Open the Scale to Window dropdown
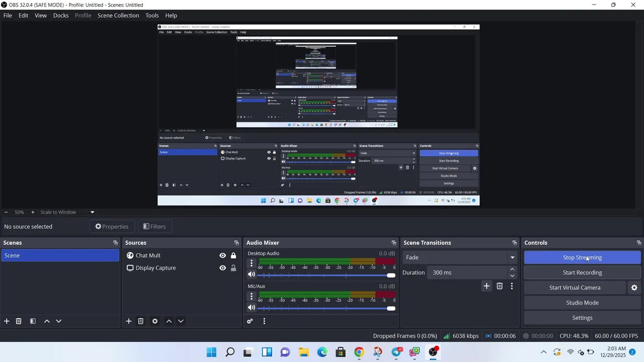 tap(67, 212)
